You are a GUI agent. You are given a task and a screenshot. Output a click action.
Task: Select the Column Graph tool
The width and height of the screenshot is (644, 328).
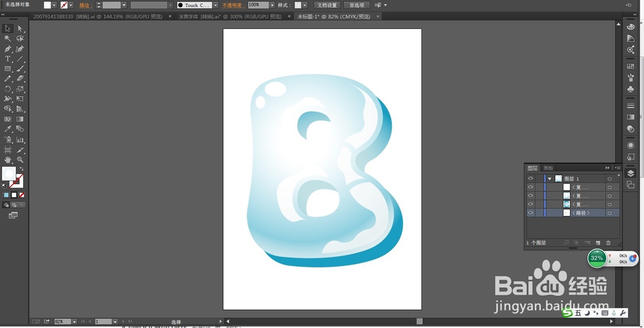click(x=20, y=140)
